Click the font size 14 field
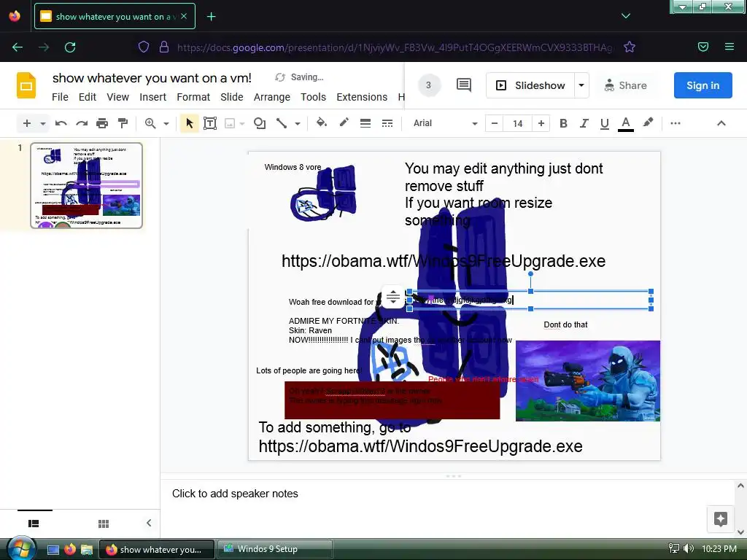747x560 pixels. [518, 123]
